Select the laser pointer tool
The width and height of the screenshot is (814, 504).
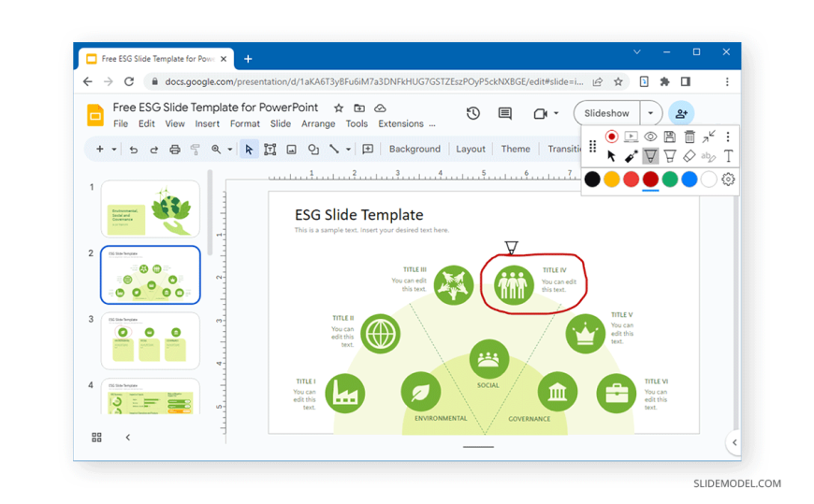click(631, 156)
